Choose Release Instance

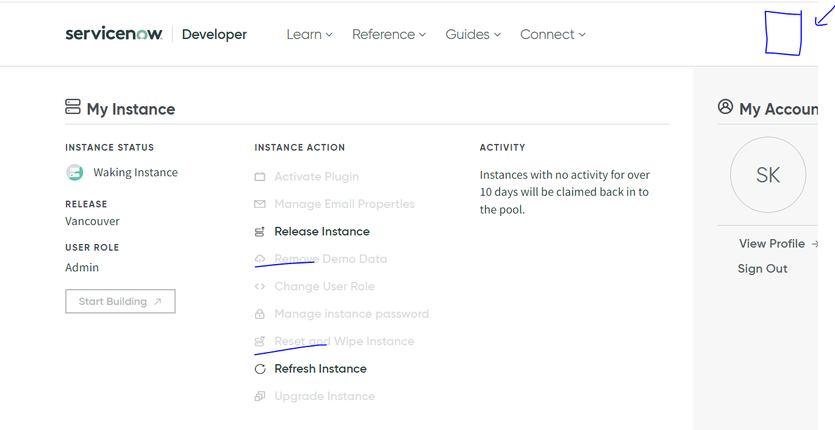click(322, 231)
